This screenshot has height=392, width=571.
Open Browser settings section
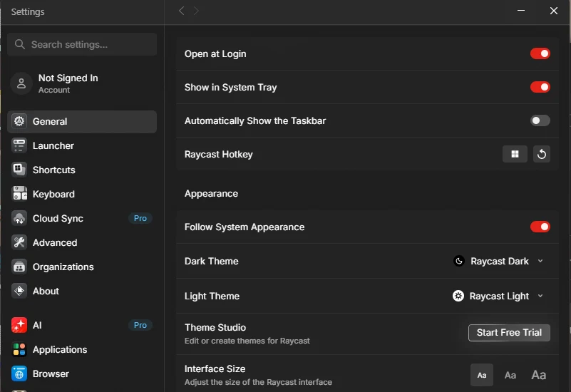tap(82, 373)
